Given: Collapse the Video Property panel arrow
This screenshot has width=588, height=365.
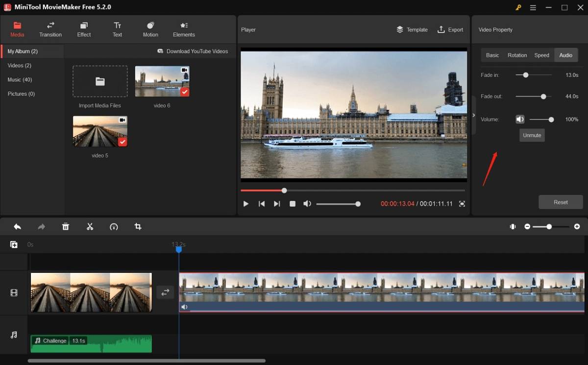Looking at the screenshot, I should coord(473,116).
